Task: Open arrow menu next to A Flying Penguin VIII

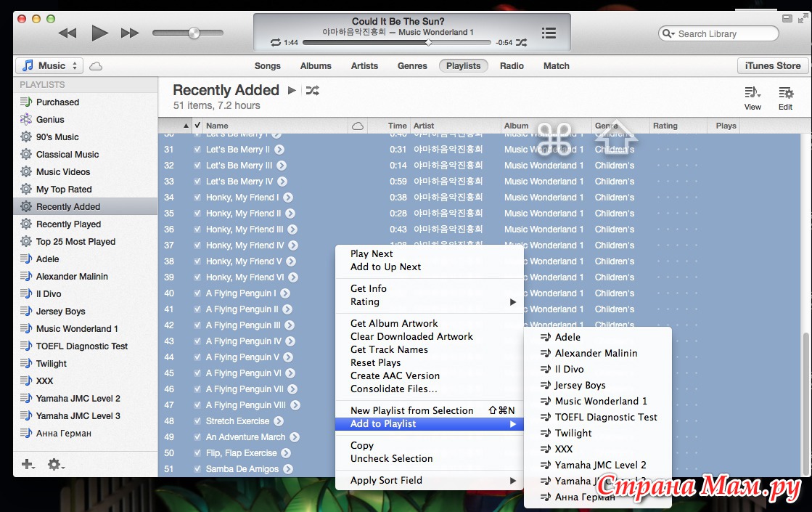Action: point(295,405)
